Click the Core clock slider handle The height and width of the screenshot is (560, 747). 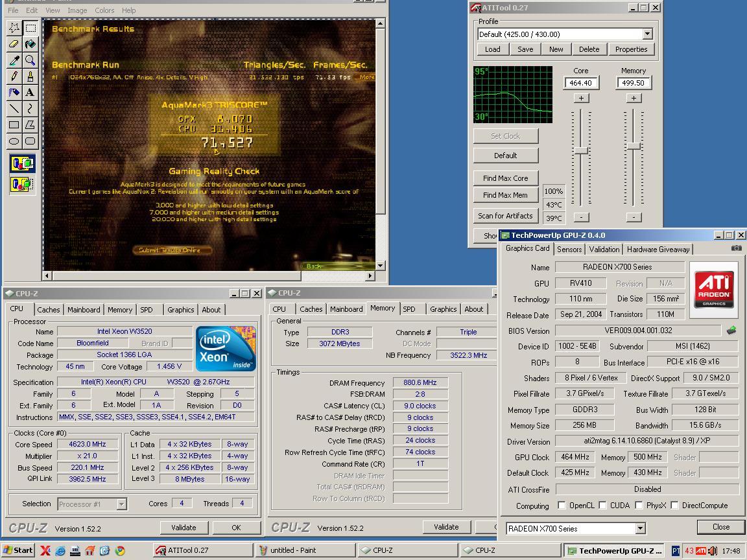pyautogui.click(x=581, y=150)
